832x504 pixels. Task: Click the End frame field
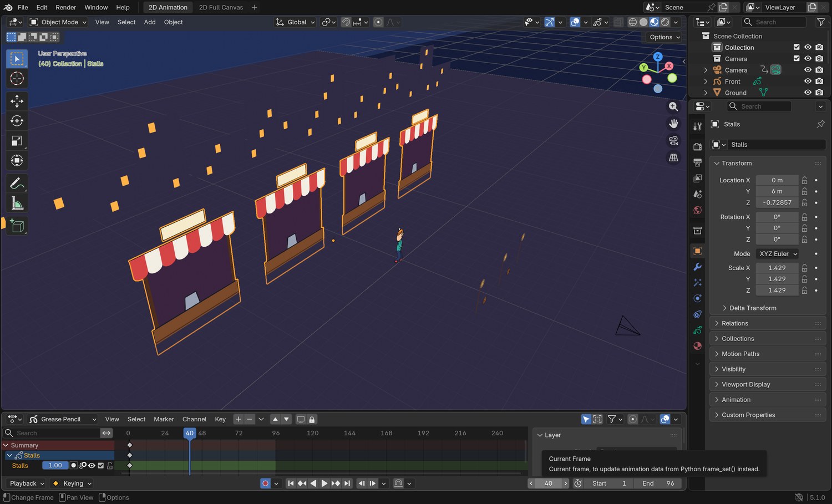pyautogui.click(x=659, y=483)
